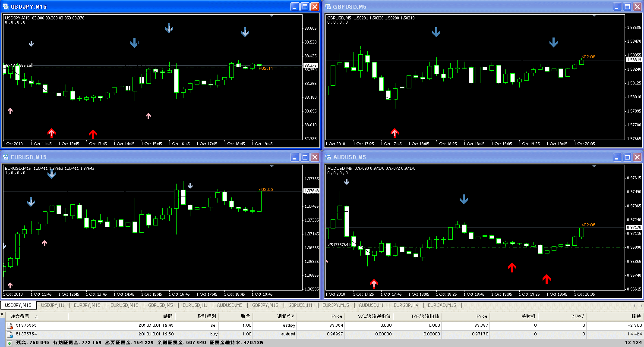The width and height of the screenshot is (644, 347).
Task: Click the profit value -2 300
Action: 635,325
